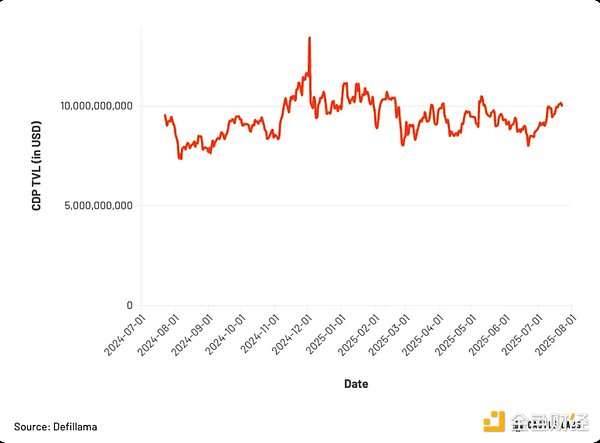This screenshot has height=443, width=600.
Task: Select the 5,000,000,000 y-axis label
Action: (x=100, y=205)
